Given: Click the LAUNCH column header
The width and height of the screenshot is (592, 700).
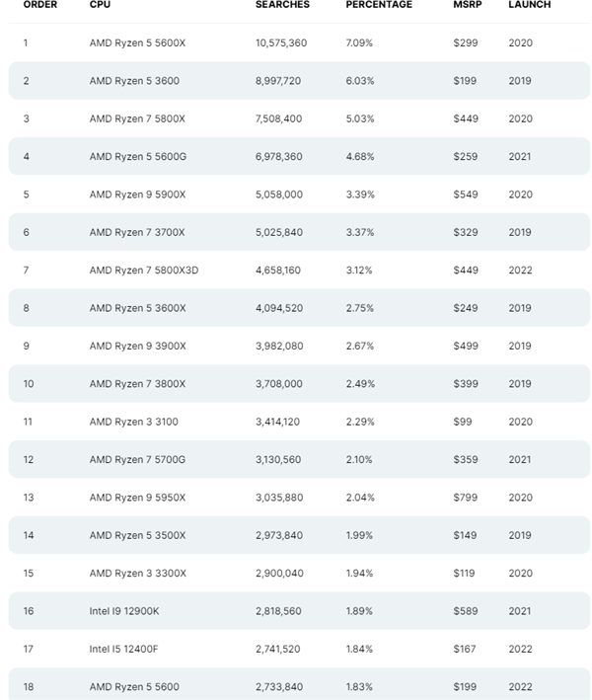Looking at the screenshot, I should pos(530,5).
